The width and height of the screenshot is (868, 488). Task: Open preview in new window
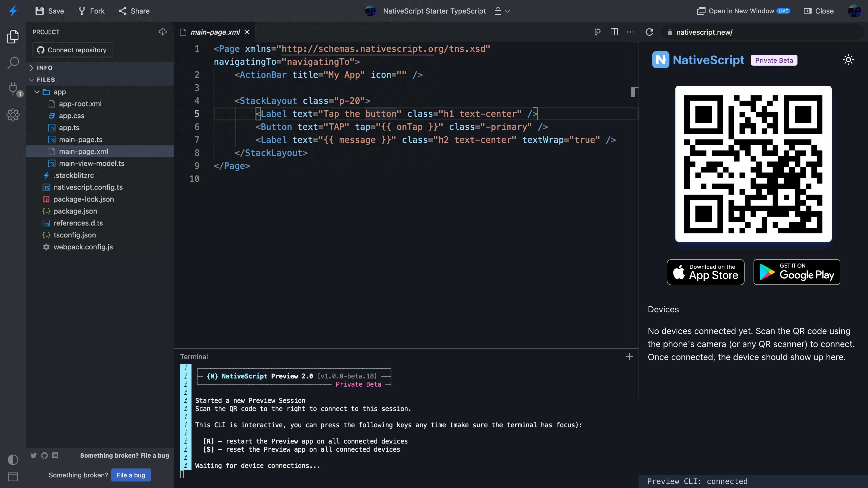[x=735, y=11]
